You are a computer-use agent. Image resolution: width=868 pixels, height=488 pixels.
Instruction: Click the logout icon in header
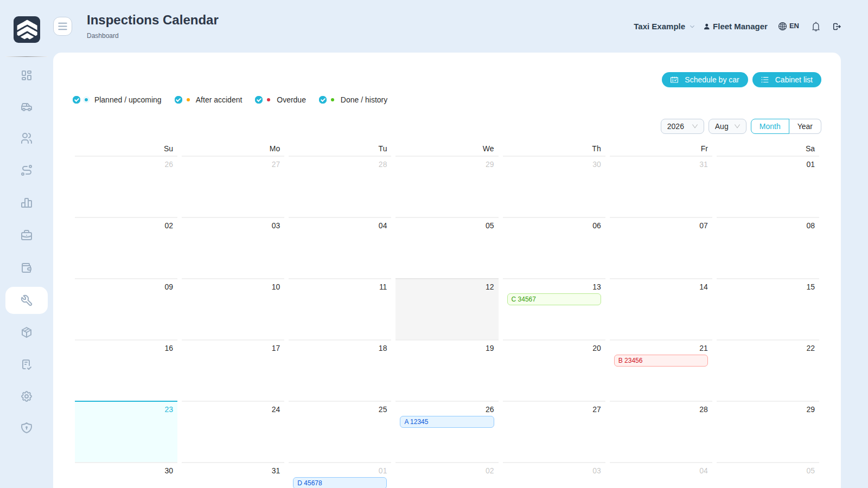pyautogui.click(x=837, y=27)
